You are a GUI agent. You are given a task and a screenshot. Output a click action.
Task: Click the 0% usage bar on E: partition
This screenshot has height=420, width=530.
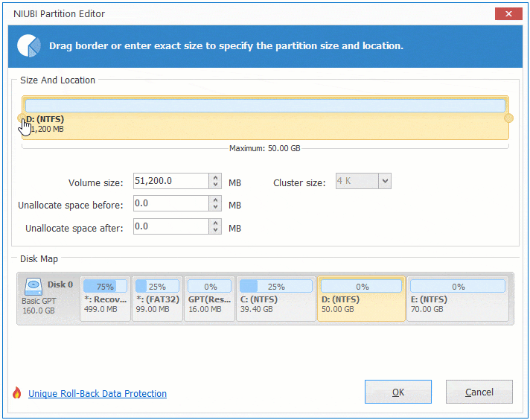point(458,287)
